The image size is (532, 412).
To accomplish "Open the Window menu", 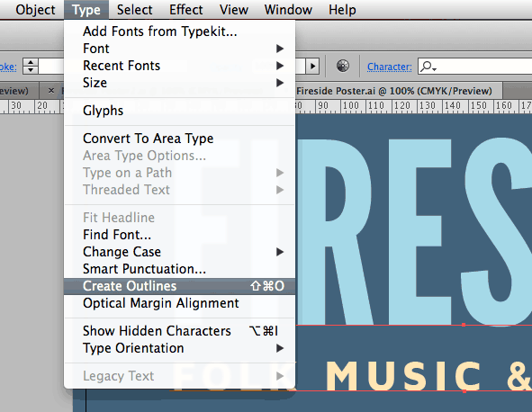I will (288, 10).
